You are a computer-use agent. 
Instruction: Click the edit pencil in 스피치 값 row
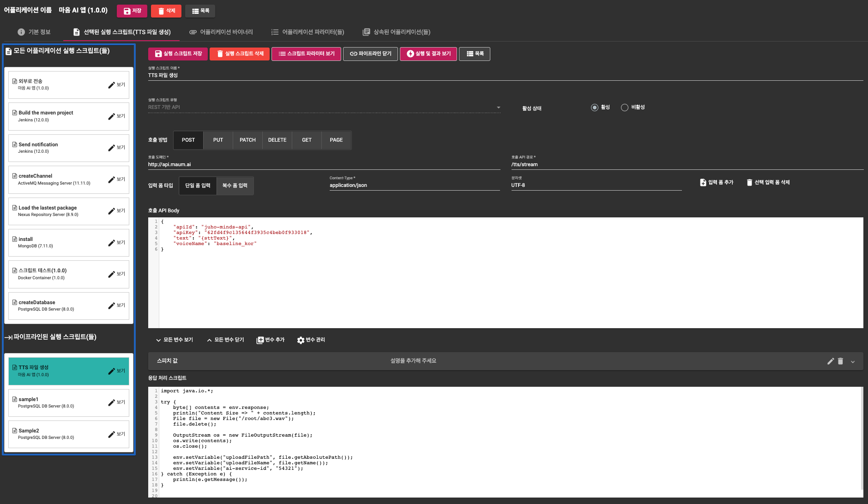pyautogui.click(x=831, y=361)
